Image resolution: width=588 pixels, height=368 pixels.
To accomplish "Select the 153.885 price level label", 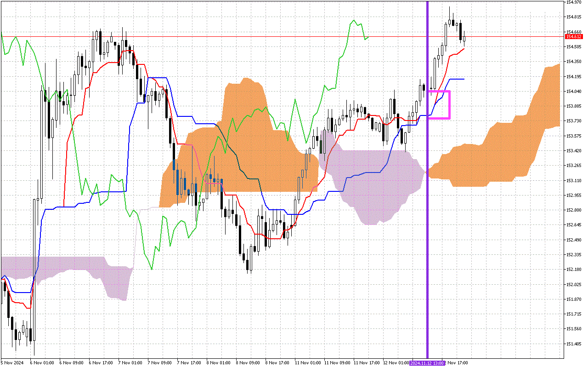I will point(574,106).
